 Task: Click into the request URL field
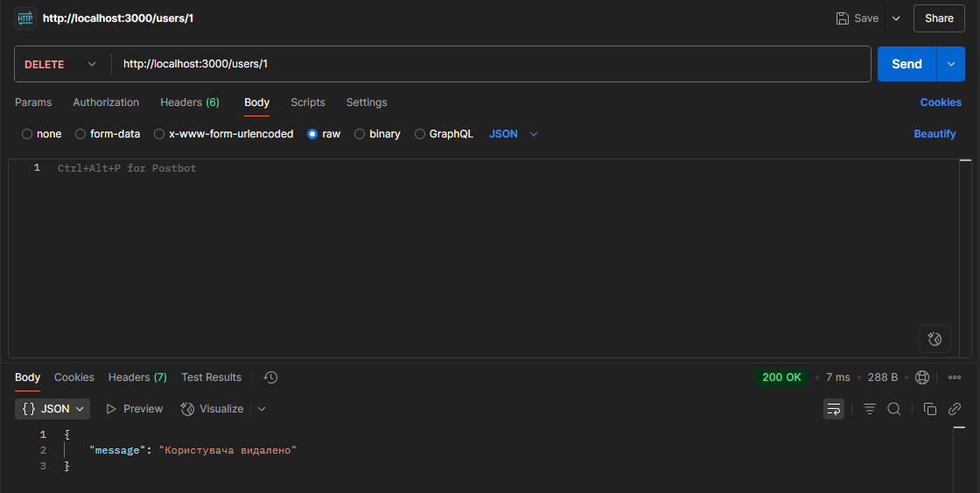click(x=490, y=64)
